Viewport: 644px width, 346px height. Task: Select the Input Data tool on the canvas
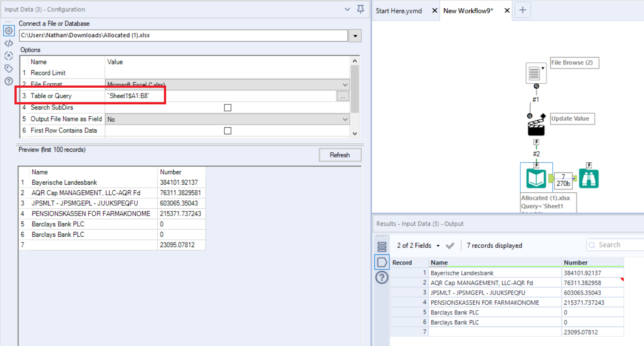535,177
